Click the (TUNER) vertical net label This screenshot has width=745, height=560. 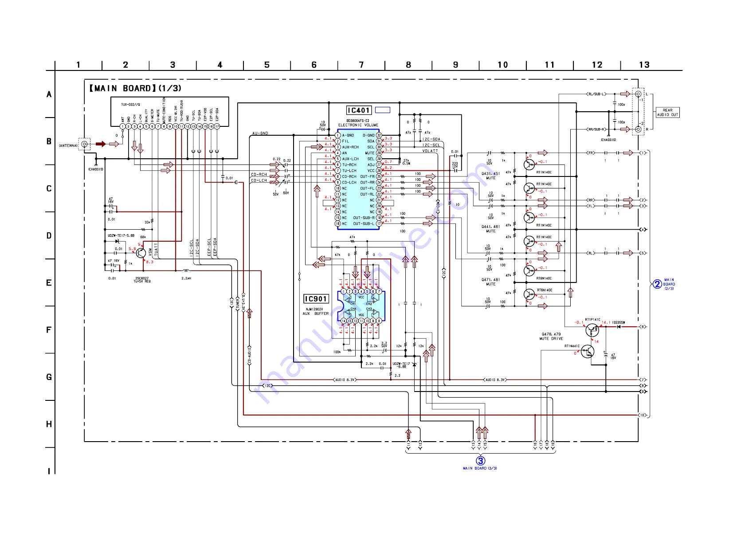click(x=238, y=303)
